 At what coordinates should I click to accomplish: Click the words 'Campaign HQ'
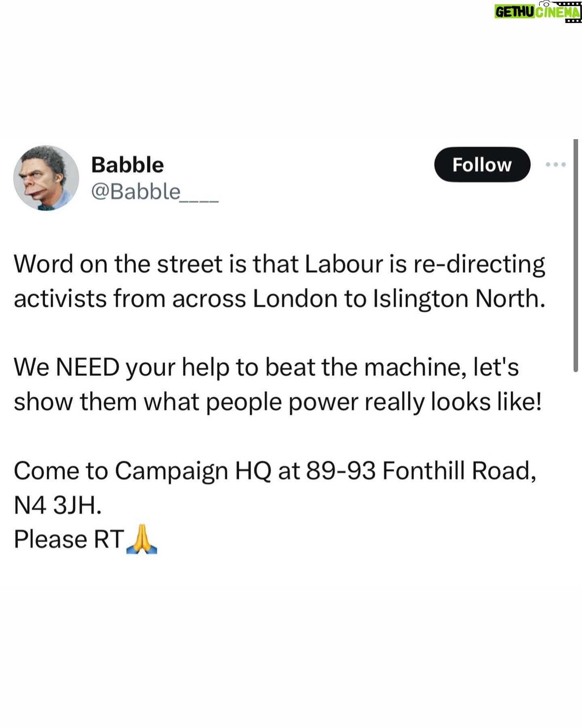pos(193,471)
